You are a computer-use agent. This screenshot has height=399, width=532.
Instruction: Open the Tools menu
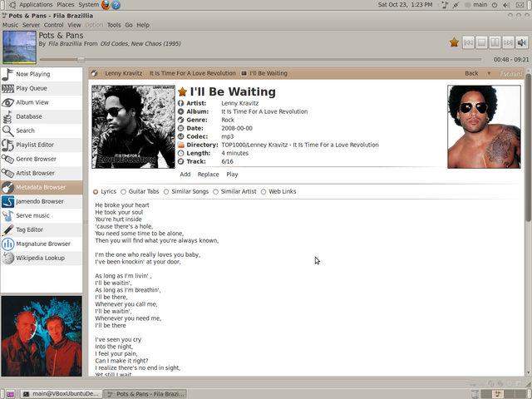(114, 25)
